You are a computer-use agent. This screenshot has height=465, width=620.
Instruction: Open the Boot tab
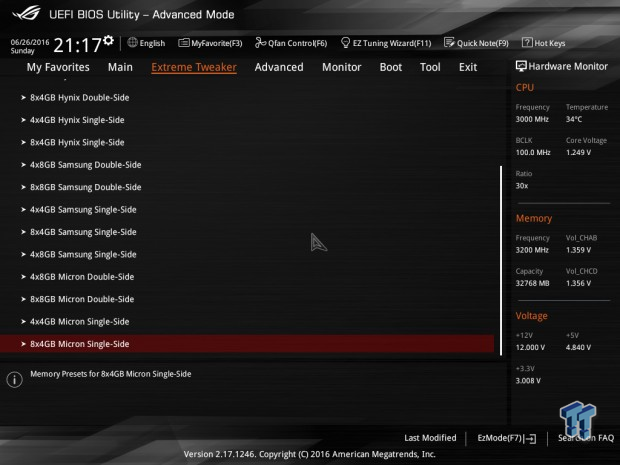(391, 67)
